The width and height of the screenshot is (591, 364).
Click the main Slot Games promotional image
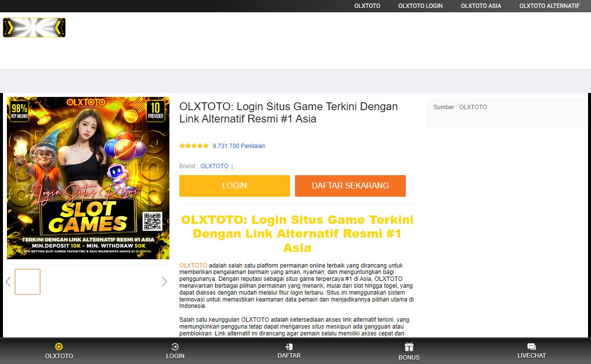(88, 178)
